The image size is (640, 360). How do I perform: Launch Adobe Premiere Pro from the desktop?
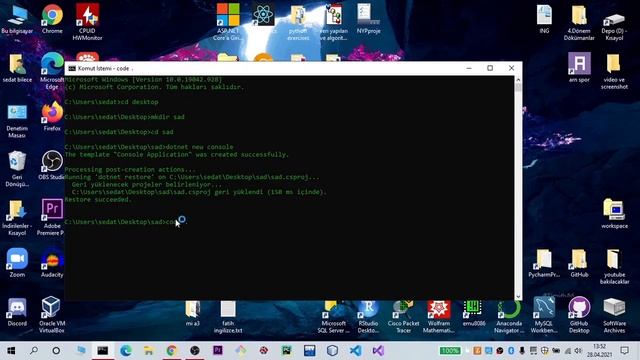click(51, 217)
